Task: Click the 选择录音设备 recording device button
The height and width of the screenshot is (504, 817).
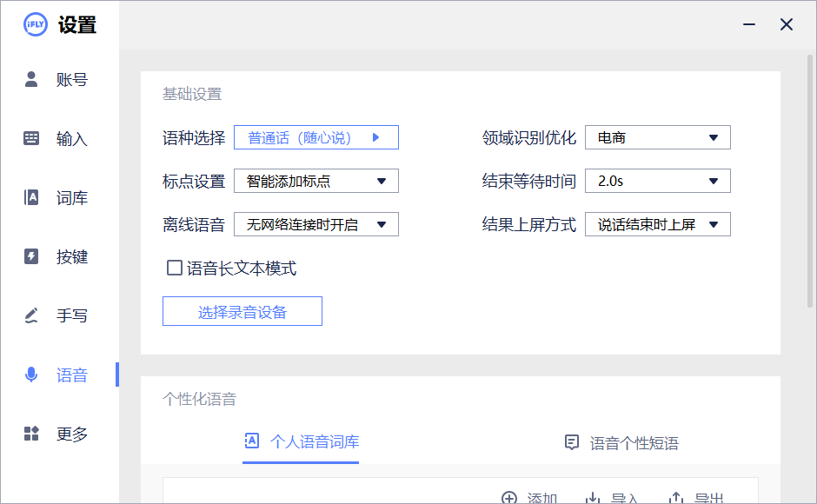Action: click(242, 310)
